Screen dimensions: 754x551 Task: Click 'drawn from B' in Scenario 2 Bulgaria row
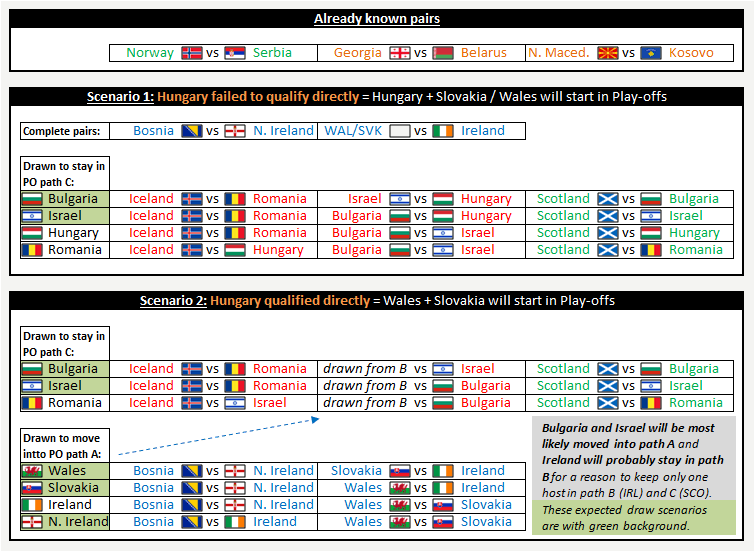point(365,369)
